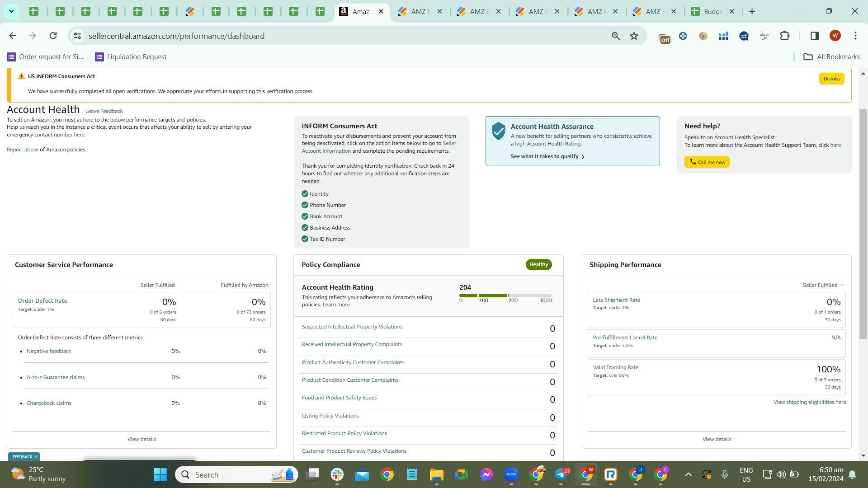Open Slack from the taskbar
This screenshot has height=488, width=868.
337,474
